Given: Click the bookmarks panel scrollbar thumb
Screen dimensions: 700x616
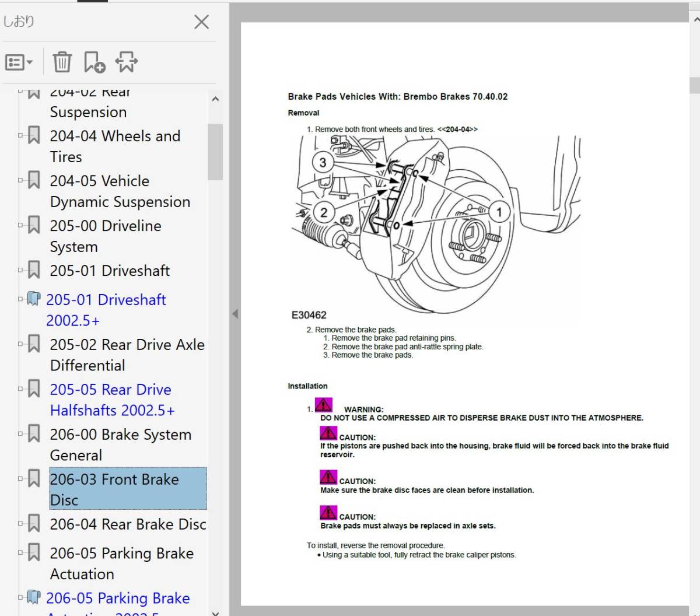Looking at the screenshot, I should pos(215,152).
